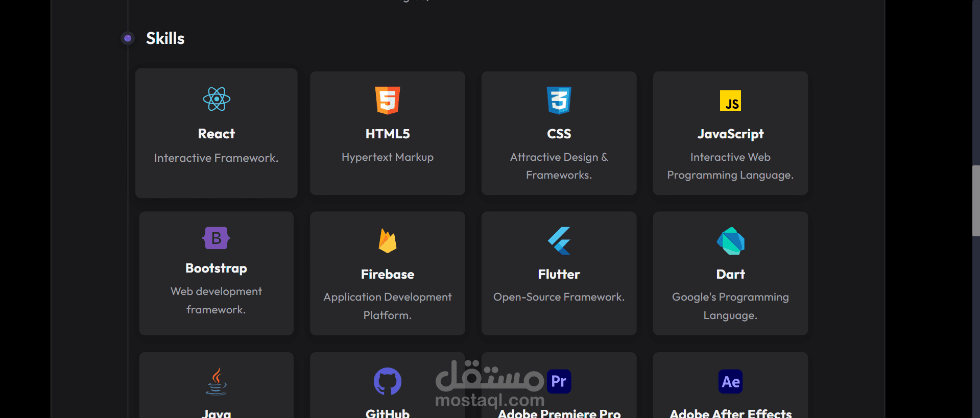
Task: Click the "Interactive Framework." description
Action: [x=217, y=158]
